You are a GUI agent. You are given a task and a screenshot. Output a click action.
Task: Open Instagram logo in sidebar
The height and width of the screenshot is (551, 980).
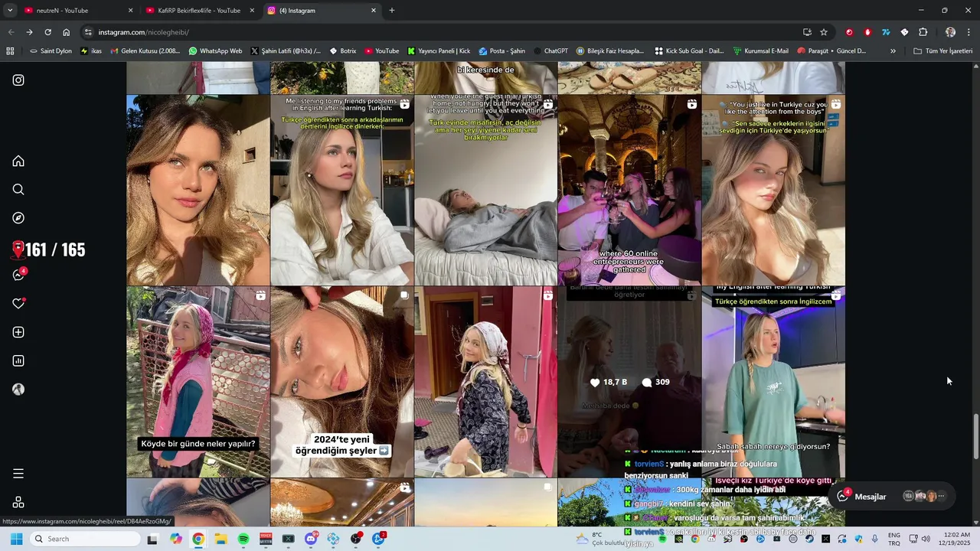[x=18, y=80]
